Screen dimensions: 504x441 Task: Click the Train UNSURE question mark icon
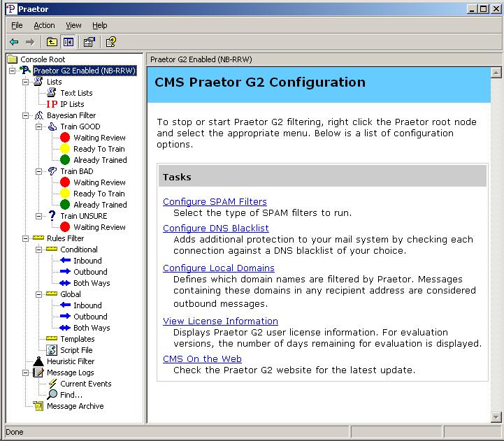pos(52,216)
